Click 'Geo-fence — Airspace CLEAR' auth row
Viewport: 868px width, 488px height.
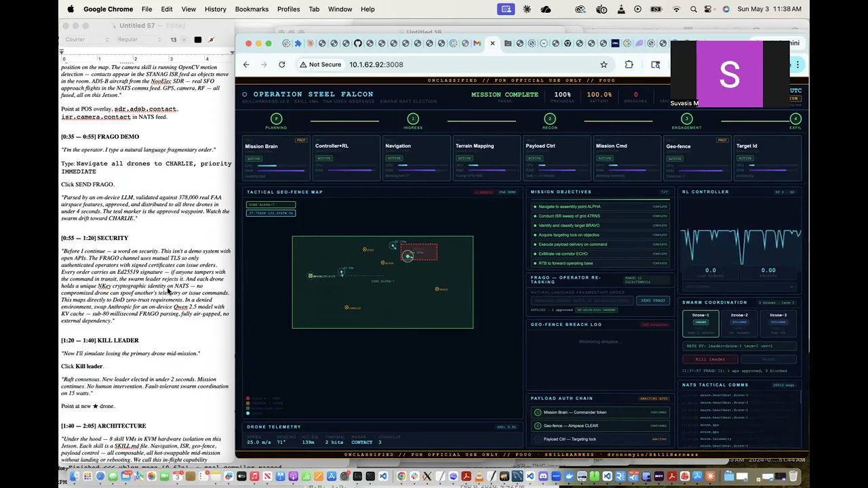(600, 426)
